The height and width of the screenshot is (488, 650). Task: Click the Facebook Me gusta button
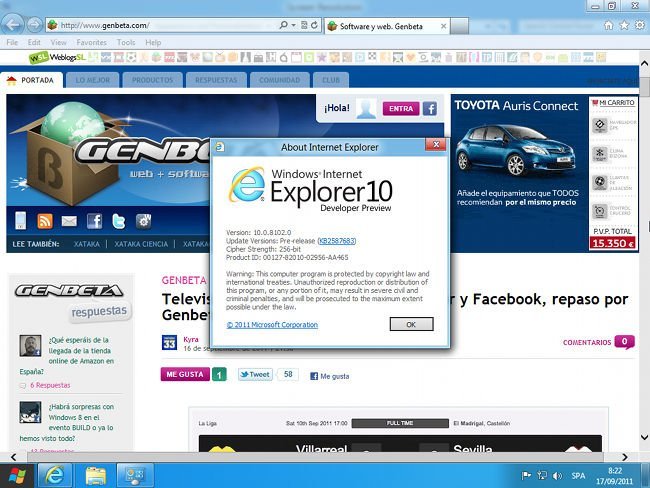(x=330, y=376)
